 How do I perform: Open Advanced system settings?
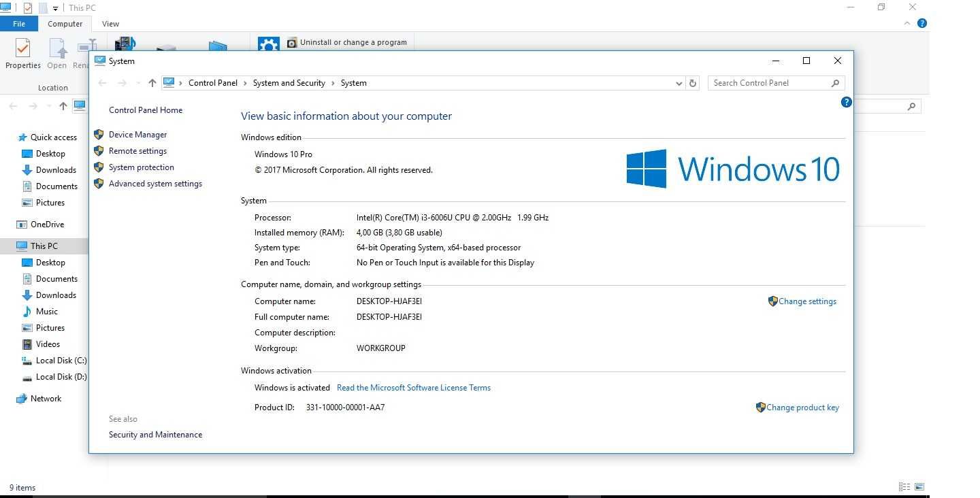click(x=155, y=184)
